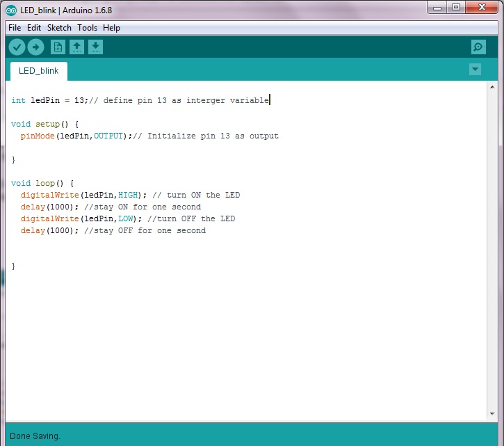Open the Edit menu
Viewport: 504px width, 446px height.
tap(34, 28)
